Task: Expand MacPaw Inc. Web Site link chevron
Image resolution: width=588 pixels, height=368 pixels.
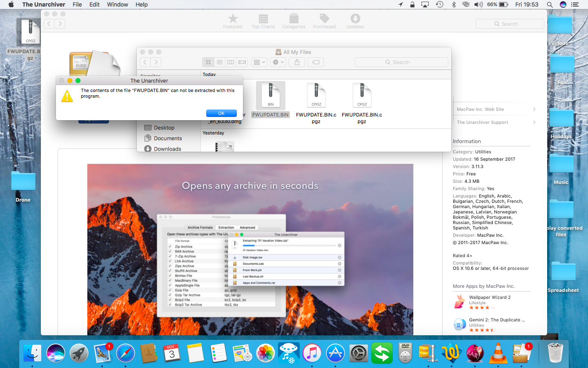Action: point(534,109)
